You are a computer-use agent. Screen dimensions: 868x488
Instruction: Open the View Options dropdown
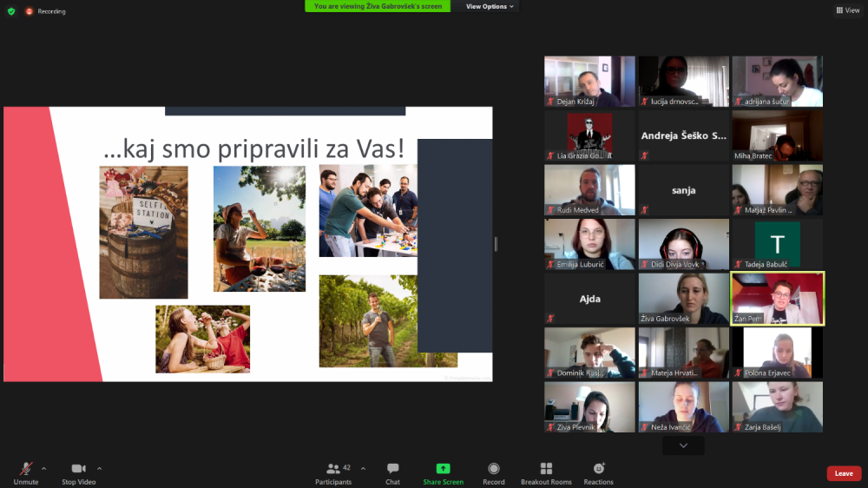(490, 6)
